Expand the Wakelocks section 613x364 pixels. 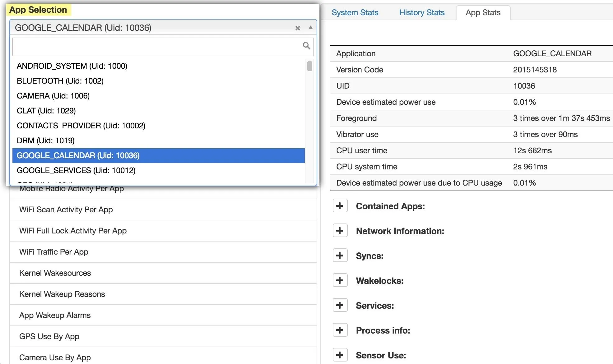tap(340, 280)
